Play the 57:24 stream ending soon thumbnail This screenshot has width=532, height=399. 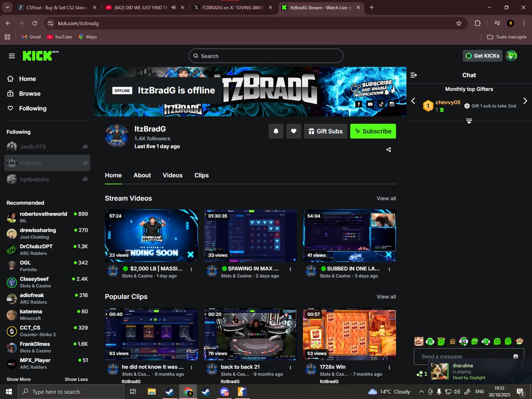[152, 235]
